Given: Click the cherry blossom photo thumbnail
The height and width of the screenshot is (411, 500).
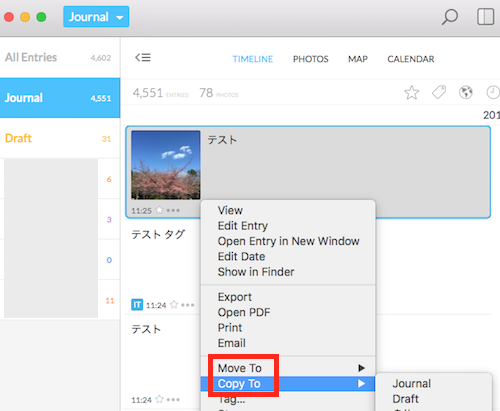Looking at the screenshot, I should coord(166,165).
